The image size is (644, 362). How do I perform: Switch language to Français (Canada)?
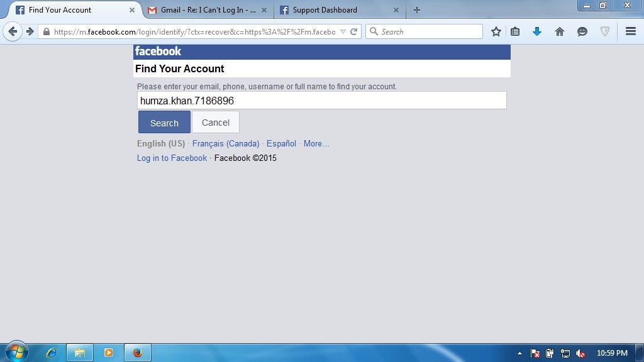pyautogui.click(x=226, y=144)
